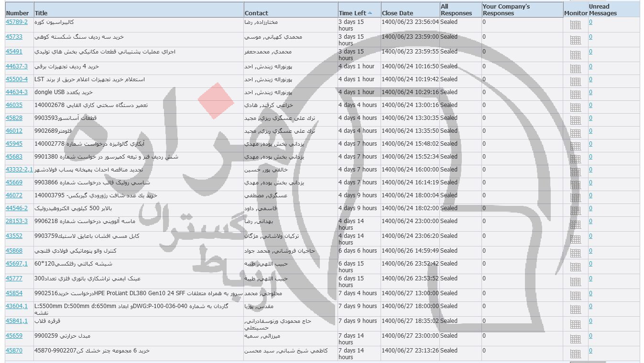Open the monitor icon for row 45733
The height and width of the screenshot is (363, 644).
point(575,40)
